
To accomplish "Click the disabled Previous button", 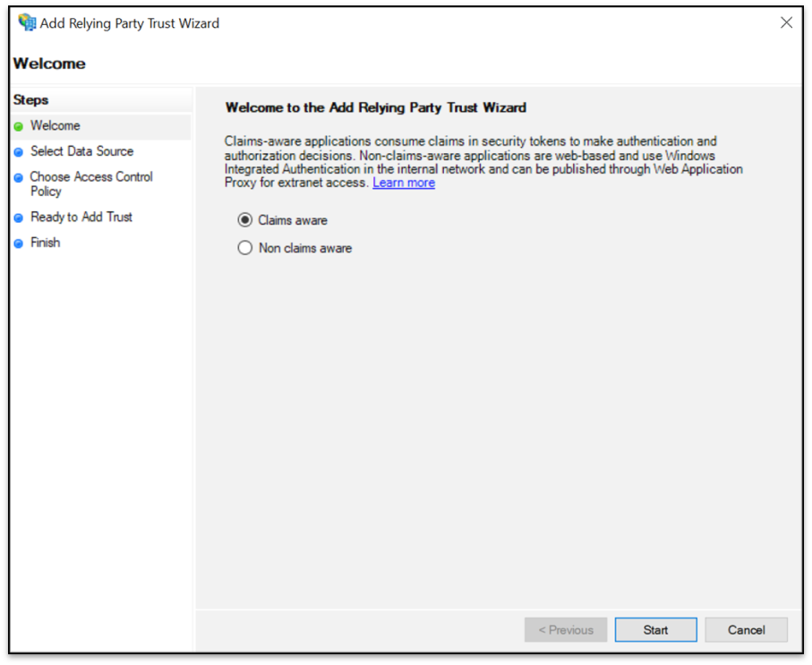I will point(566,629).
